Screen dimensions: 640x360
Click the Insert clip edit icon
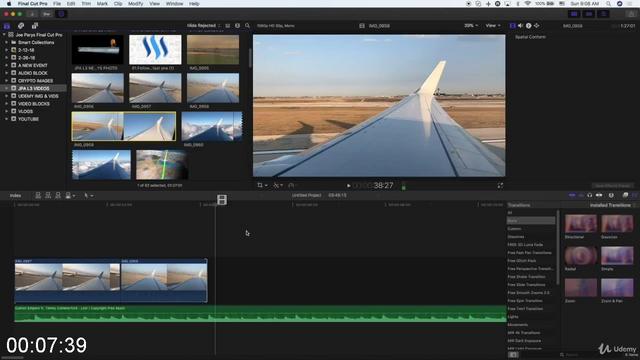click(x=48, y=196)
